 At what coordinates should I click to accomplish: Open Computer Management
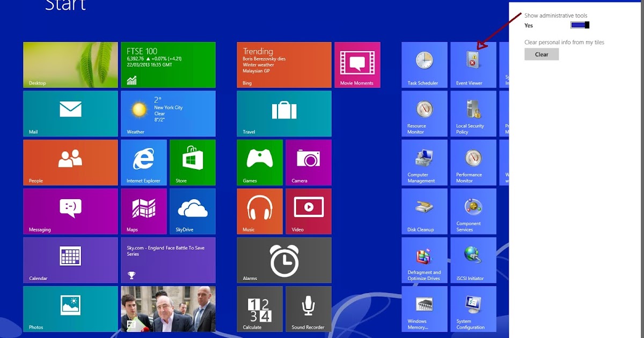pos(425,163)
